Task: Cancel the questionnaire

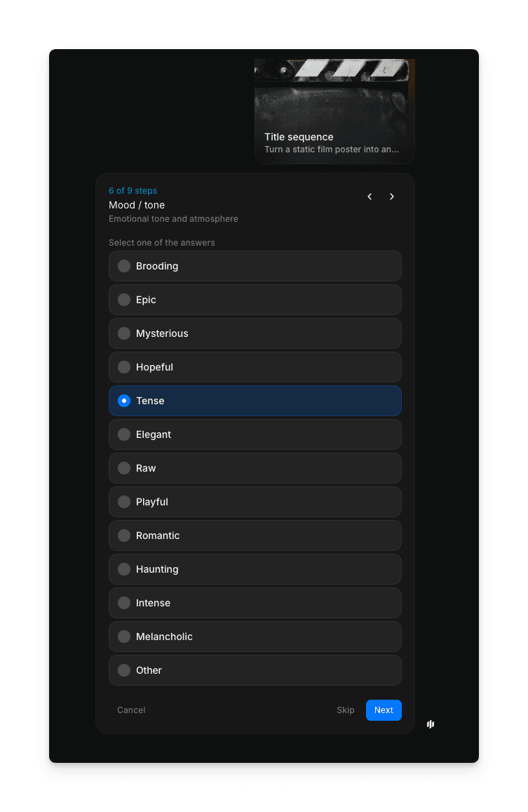Action: click(x=131, y=710)
